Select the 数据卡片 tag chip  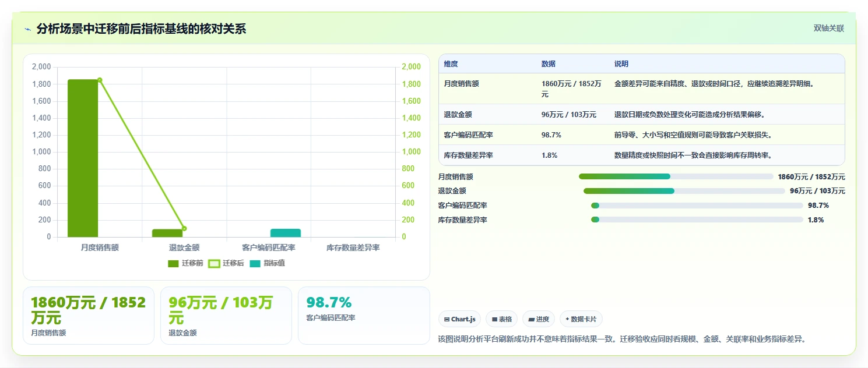tap(581, 319)
